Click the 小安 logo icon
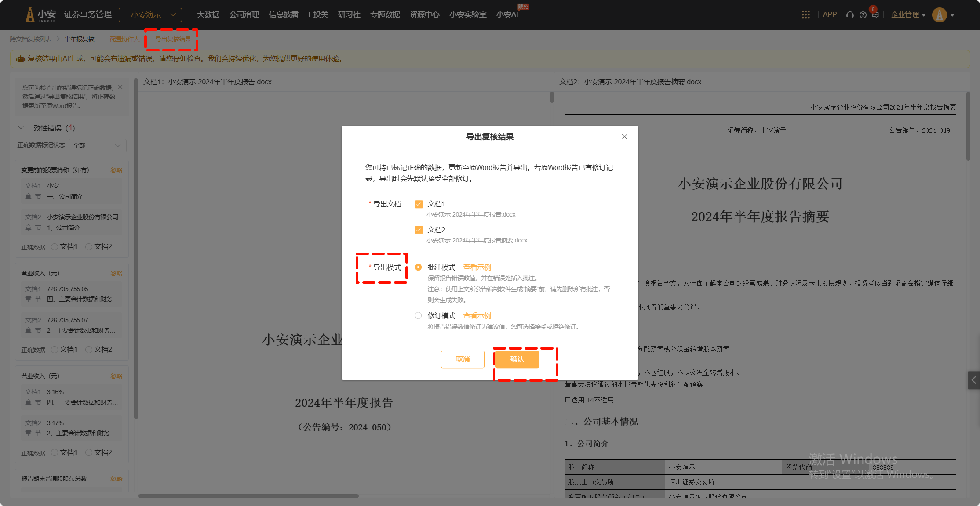This screenshot has width=980, height=506. click(x=30, y=15)
